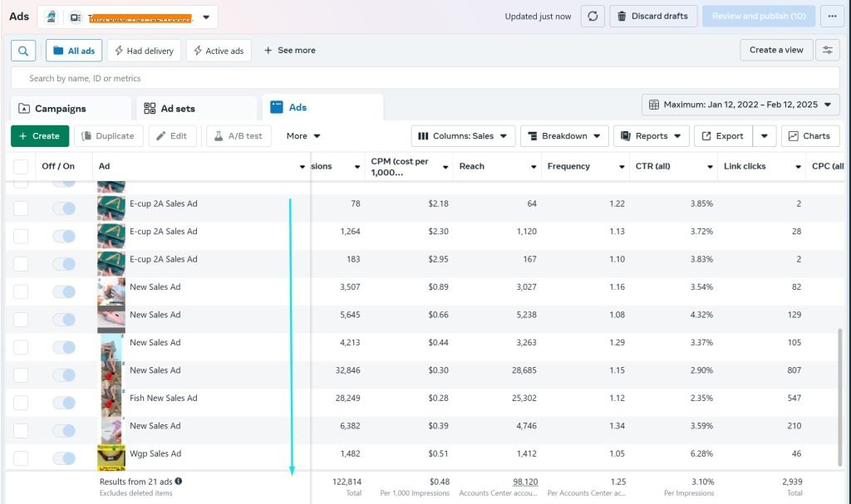Toggle the Fish New Sales Ad switch

pos(64,403)
